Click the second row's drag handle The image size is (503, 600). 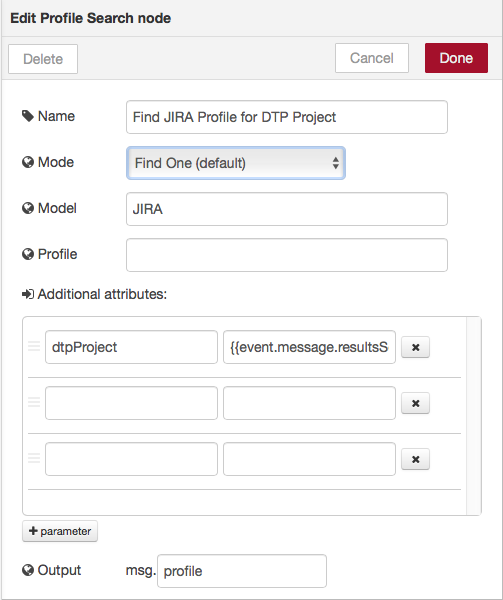click(x=34, y=402)
